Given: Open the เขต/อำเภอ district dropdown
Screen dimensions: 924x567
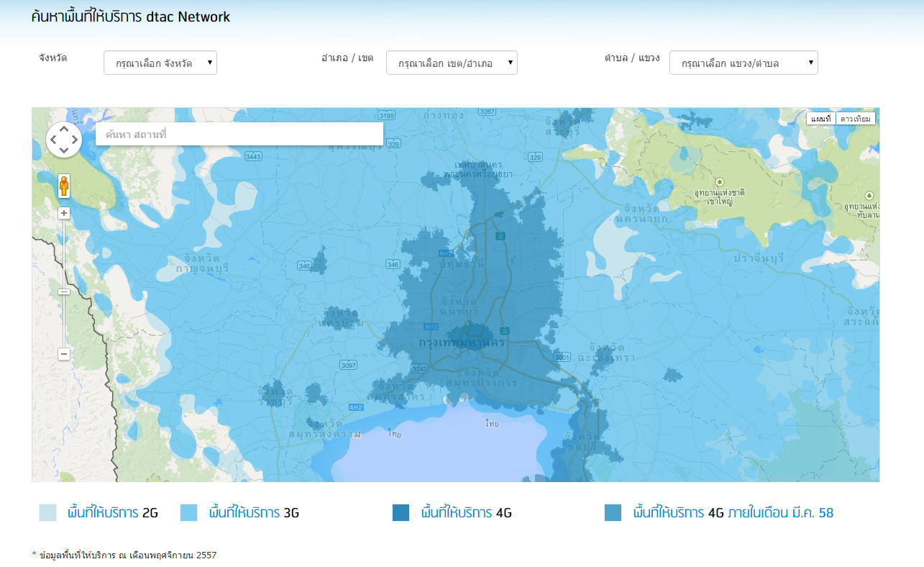Looking at the screenshot, I should pyautogui.click(x=452, y=63).
